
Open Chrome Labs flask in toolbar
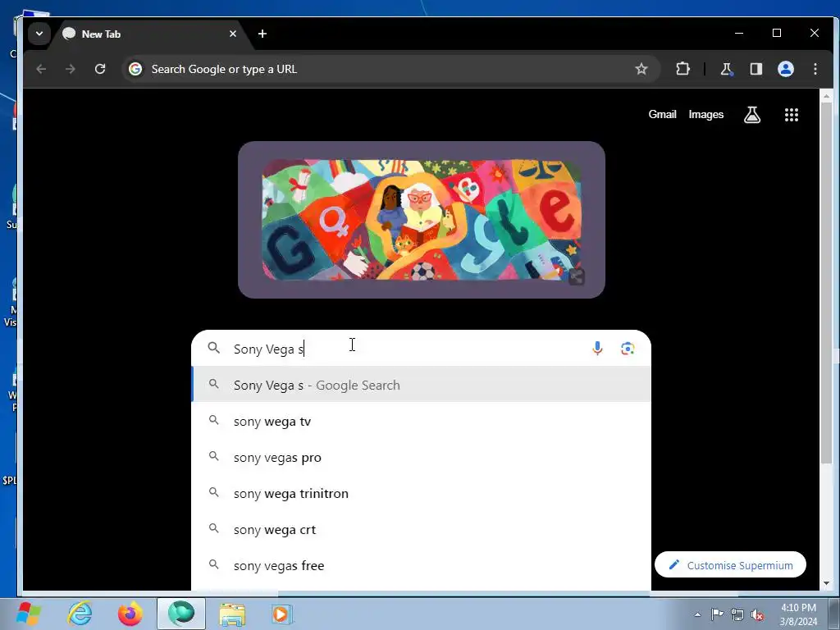pyautogui.click(x=727, y=69)
